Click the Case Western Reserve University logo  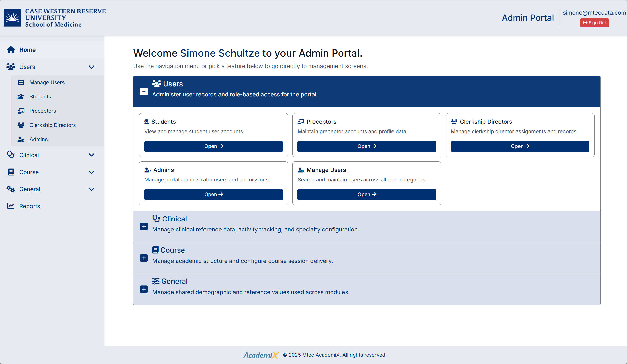click(12, 18)
